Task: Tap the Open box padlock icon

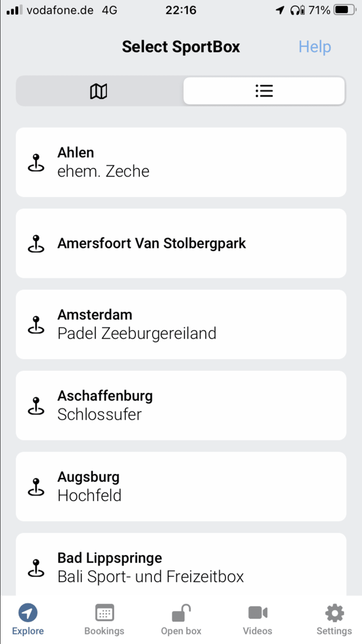Action: [x=180, y=612]
